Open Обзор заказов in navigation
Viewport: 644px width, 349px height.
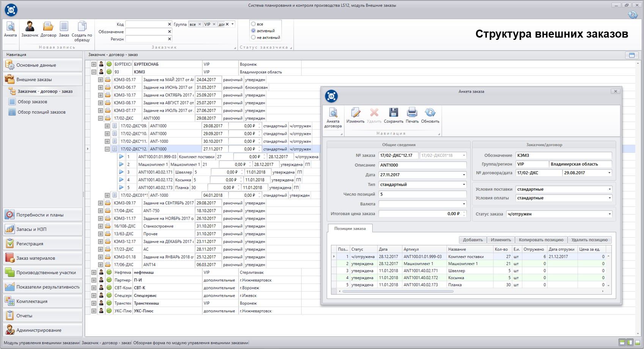32,101
